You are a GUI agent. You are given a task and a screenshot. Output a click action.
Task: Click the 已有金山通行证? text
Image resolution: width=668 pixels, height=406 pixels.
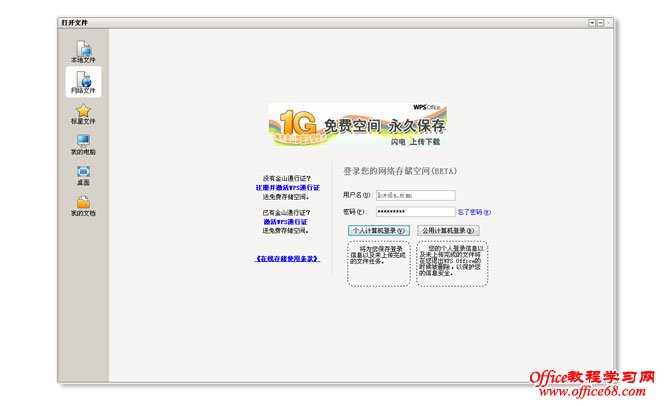coord(286,213)
